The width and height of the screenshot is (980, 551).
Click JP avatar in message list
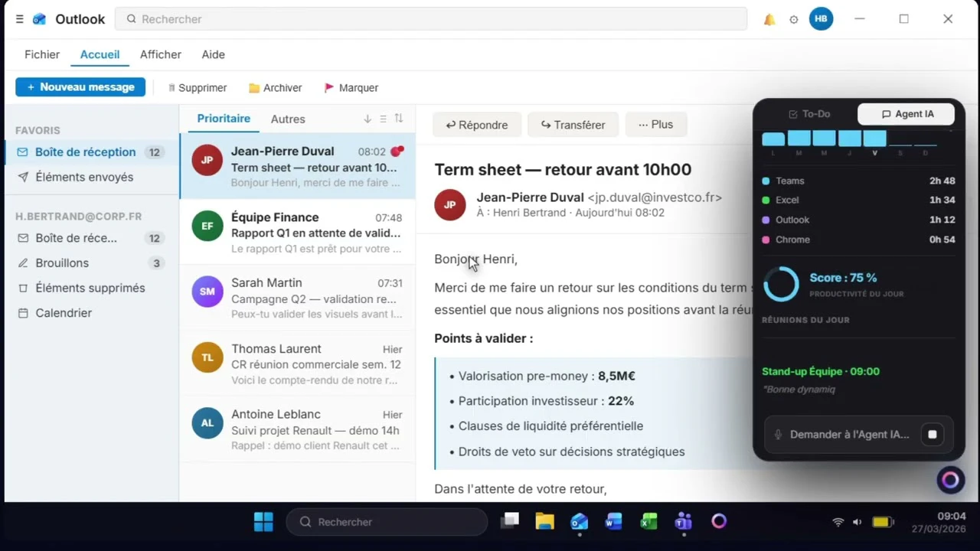coord(207,161)
